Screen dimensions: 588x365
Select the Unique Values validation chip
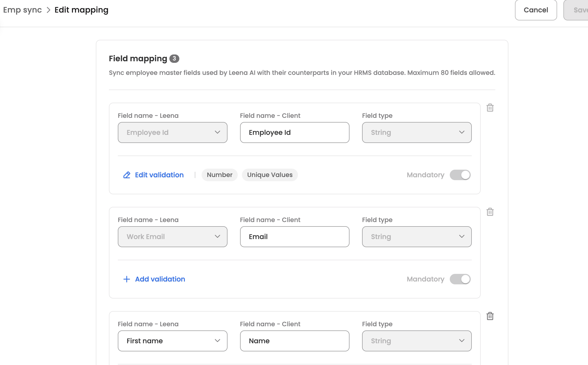pyautogui.click(x=270, y=175)
